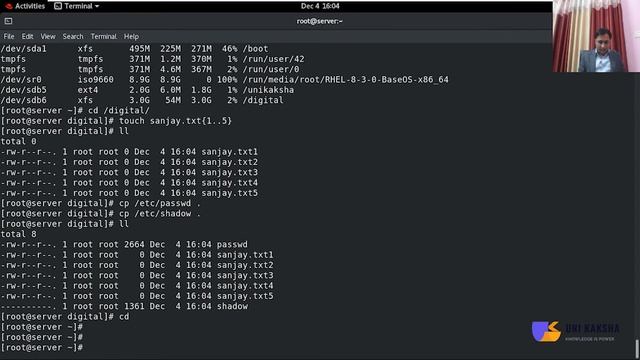Click sanjay.txt4 in the second listing
This screenshot has width=640, height=360.
point(245,286)
